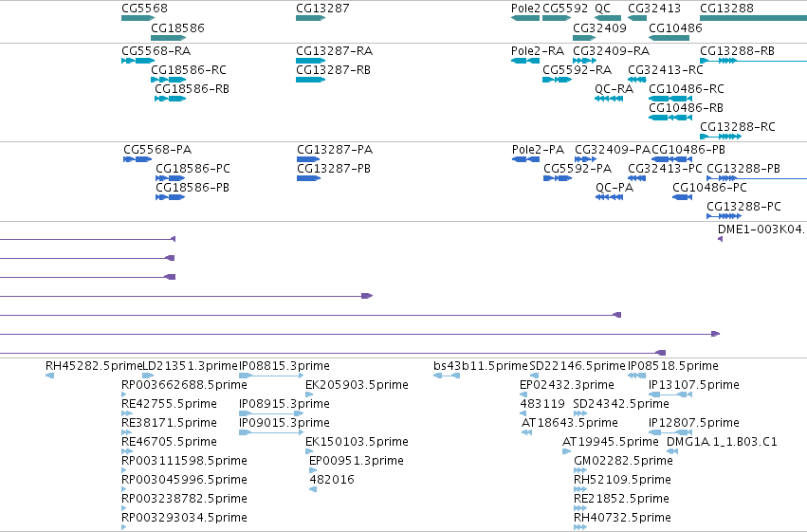Image resolution: width=807 pixels, height=532 pixels.
Task: Select the CG5568 gene label
Action: [144, 9]
